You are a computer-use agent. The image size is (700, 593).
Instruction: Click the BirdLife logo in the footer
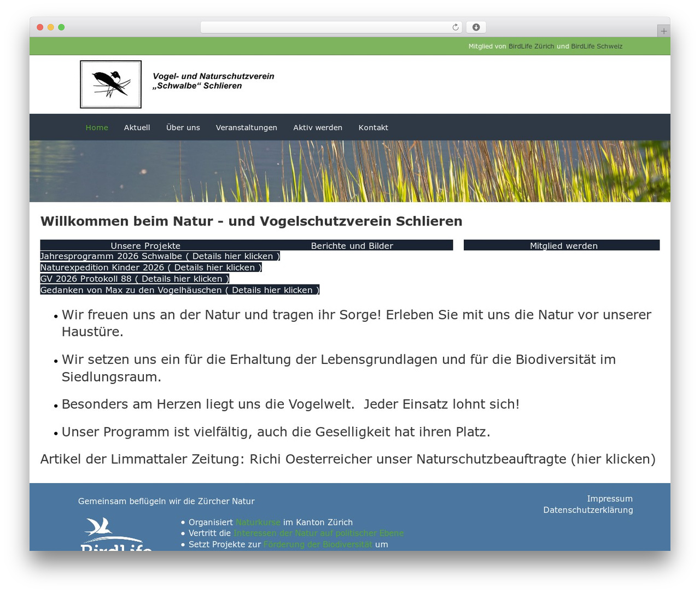[x=116, y=534]
